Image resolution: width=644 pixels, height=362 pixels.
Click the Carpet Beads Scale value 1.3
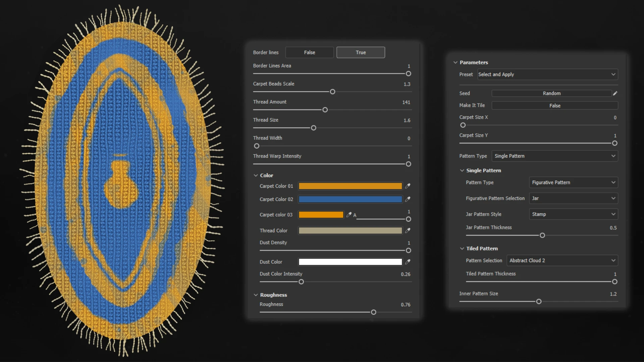(407, 84)
